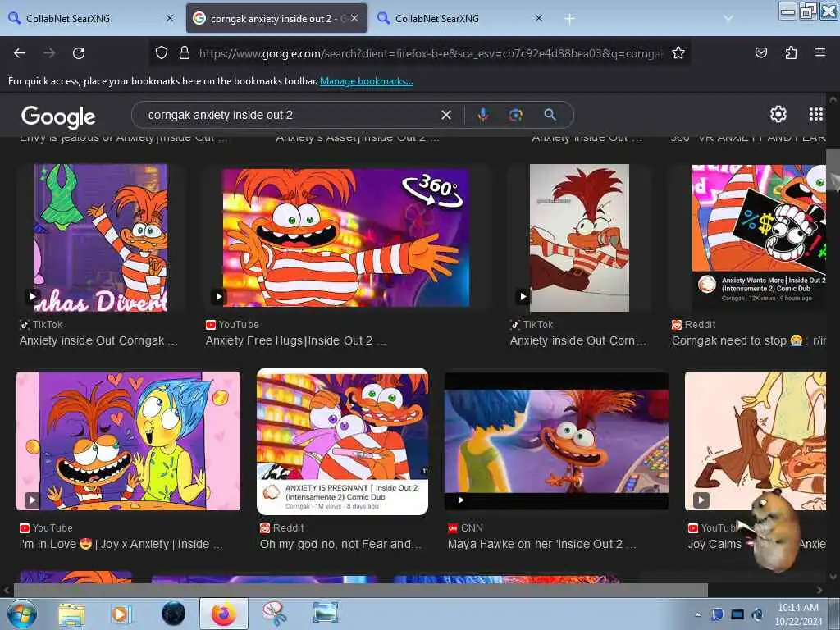Open the Manage bookmarks link

click(367, 81)
